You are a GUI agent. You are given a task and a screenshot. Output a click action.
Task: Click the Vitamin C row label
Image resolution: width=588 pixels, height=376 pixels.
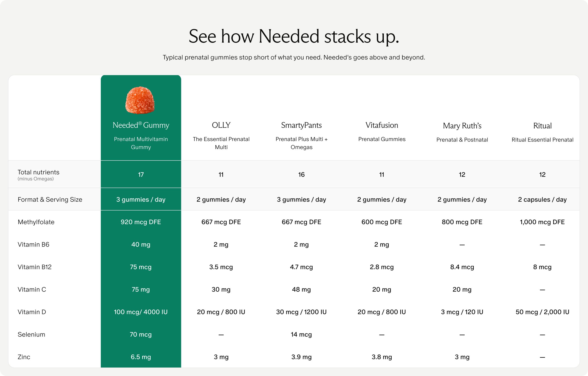32,289
